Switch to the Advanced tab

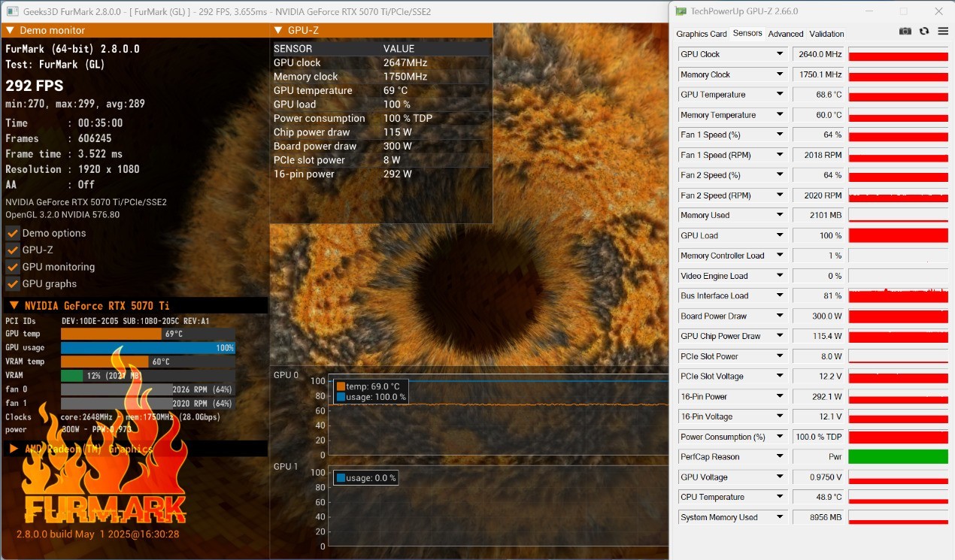786,34
